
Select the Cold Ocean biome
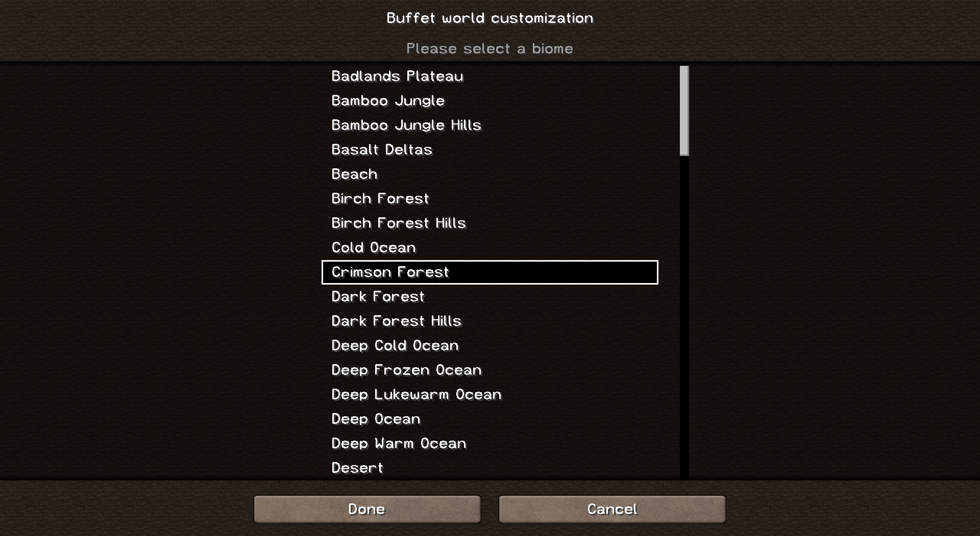(x=373, y=248)
